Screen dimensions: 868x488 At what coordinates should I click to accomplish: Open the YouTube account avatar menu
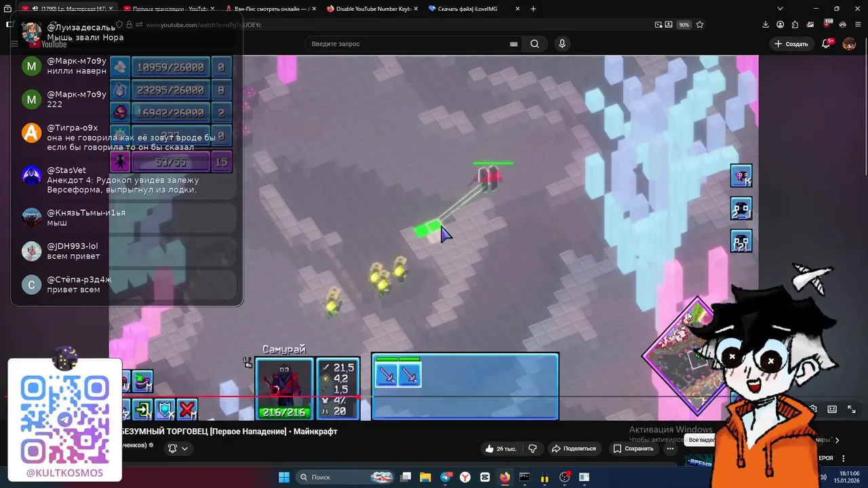coord(849,43)
